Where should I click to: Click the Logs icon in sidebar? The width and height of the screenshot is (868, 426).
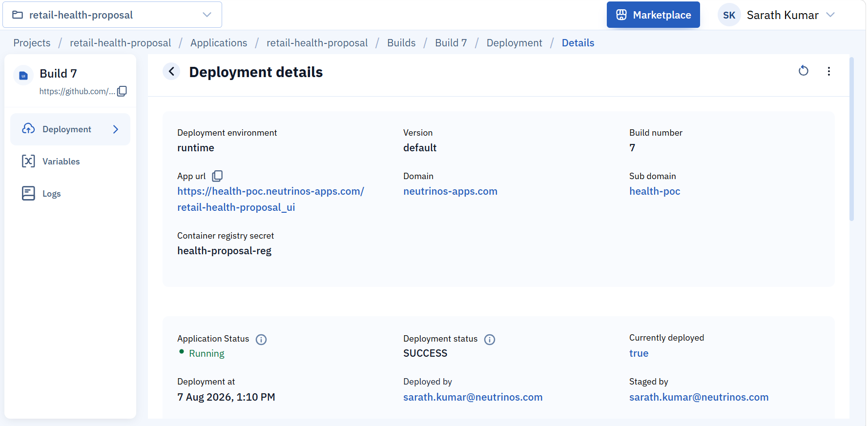tap(28, 193)
